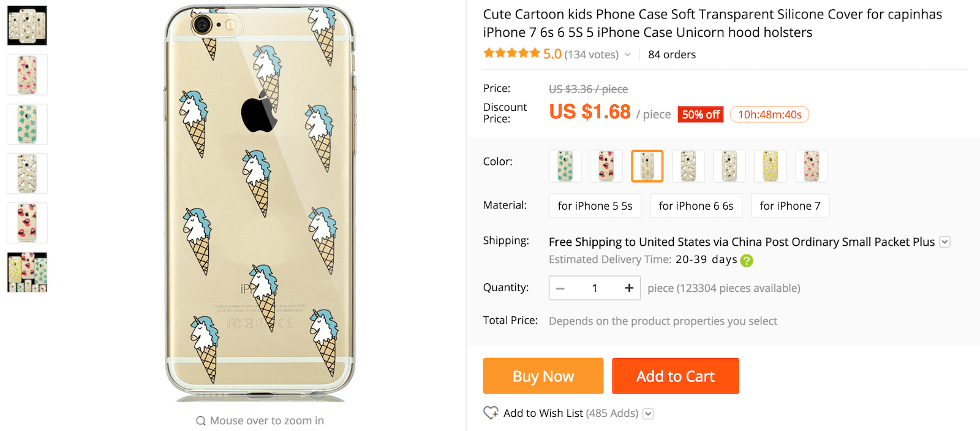Click the five-star rating icons
The height and width of the screenshot is (431, 980).
511,53
